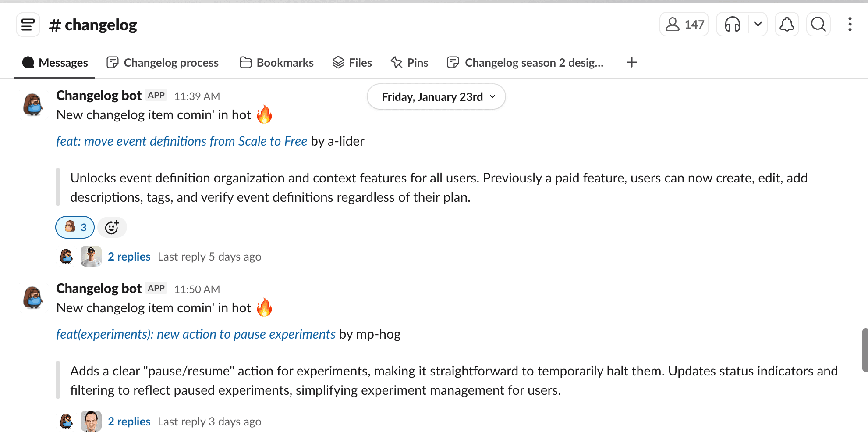Click the existing emoji reaction showing 3

(x=74, y=227)
